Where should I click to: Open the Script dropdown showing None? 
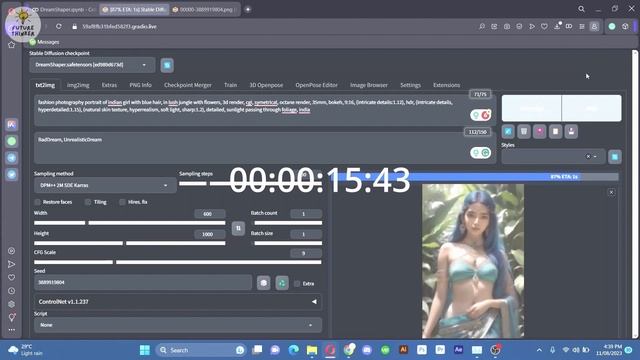tap(178, 325)
